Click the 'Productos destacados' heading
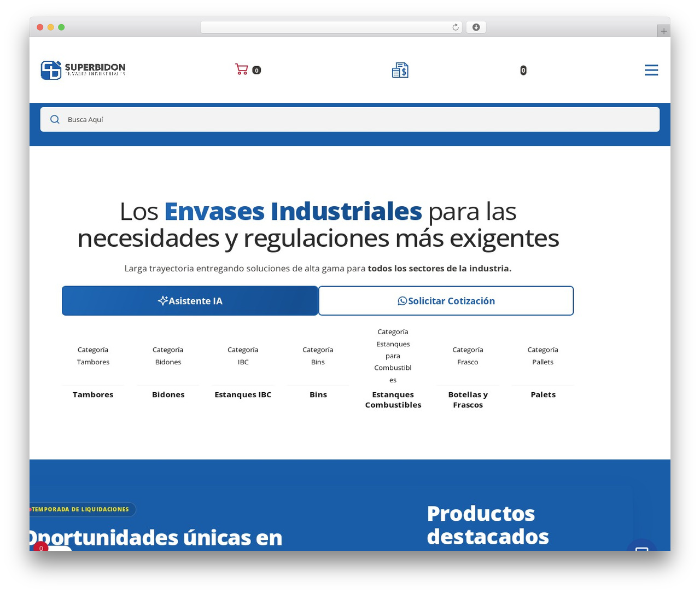 488,525
